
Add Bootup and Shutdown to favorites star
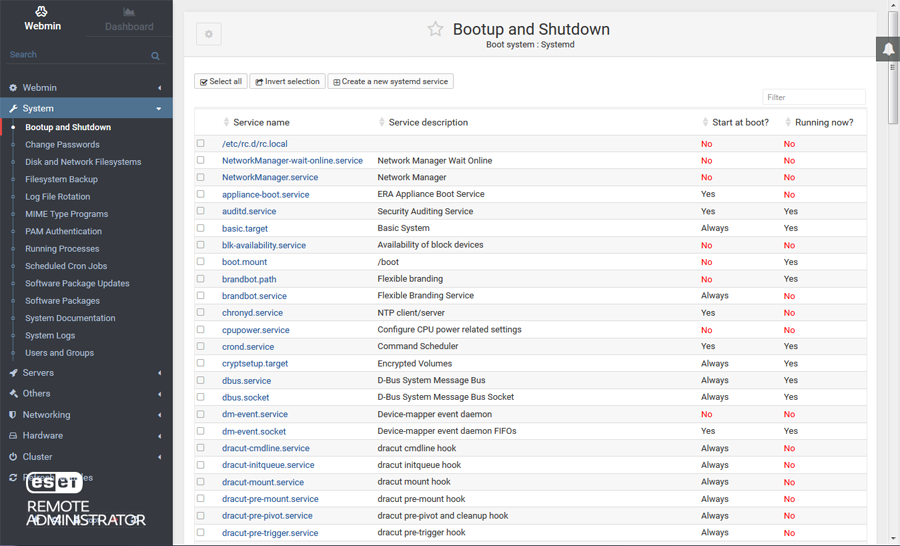pos(435,29)
